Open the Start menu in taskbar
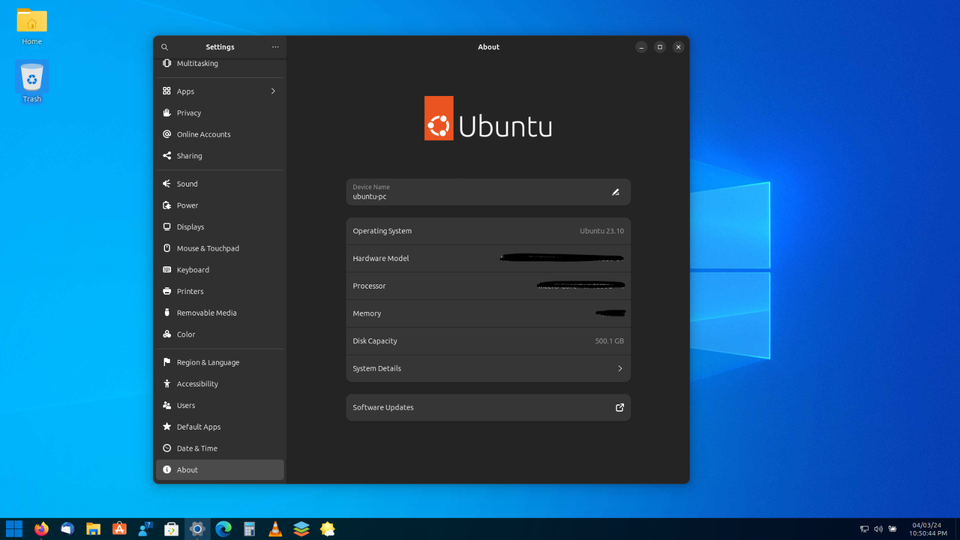 coord(14,528)
